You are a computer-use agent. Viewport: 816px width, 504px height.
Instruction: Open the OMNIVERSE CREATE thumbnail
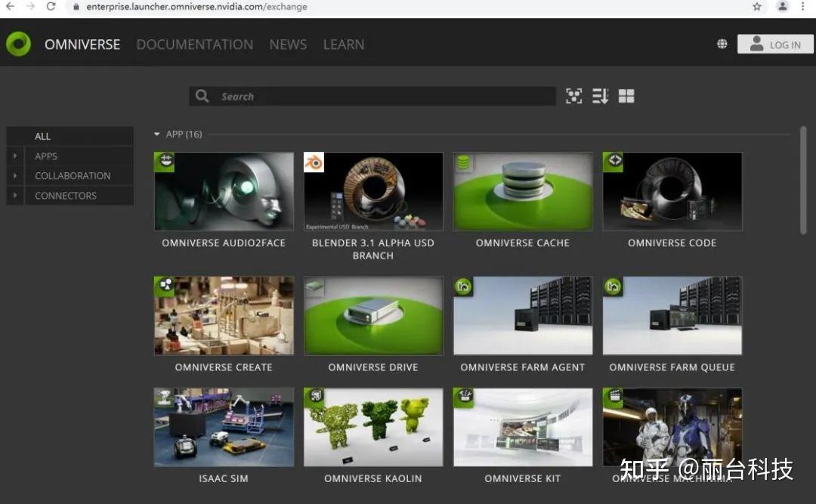224,315
